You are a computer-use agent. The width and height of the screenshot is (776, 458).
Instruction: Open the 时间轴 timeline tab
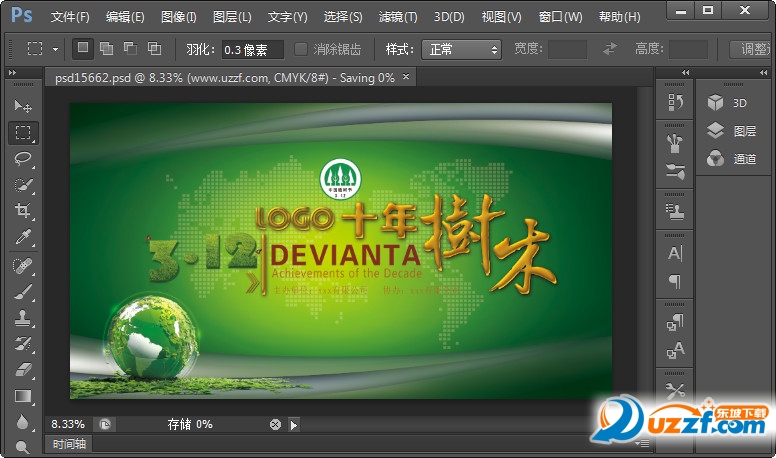pyautogui.click(x=69, y=444)
